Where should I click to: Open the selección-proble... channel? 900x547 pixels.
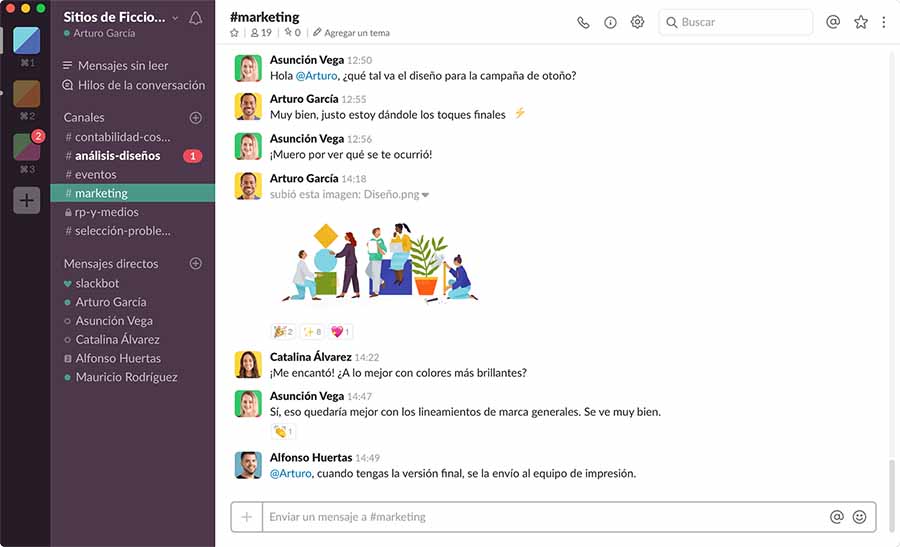[x=133, y=231]
